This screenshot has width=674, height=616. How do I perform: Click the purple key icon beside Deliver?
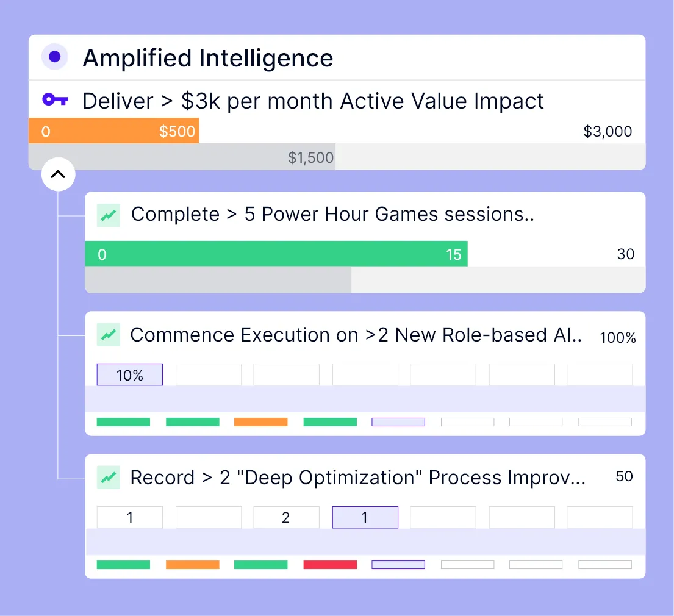pyautogui.click(x=55, y=100)
